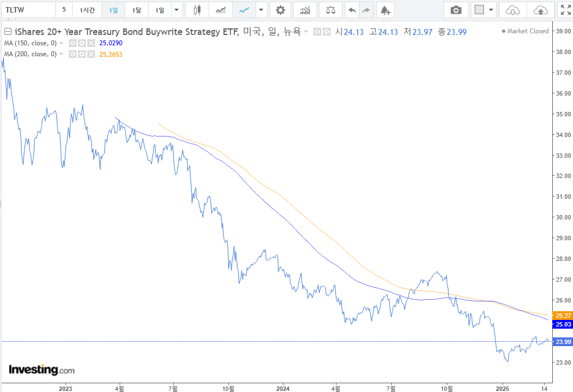Load chart from cloud download icon
This screenshot has width=573, height=392.
513,10
